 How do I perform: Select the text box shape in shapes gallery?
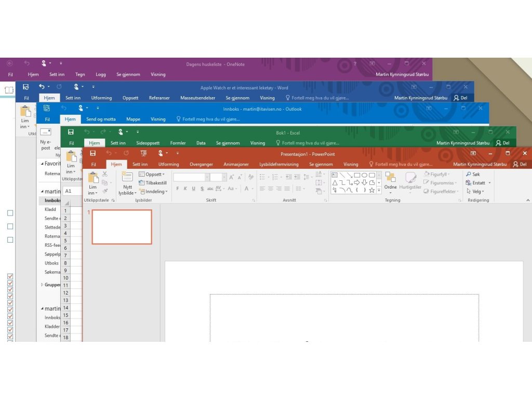pos(335,175)
